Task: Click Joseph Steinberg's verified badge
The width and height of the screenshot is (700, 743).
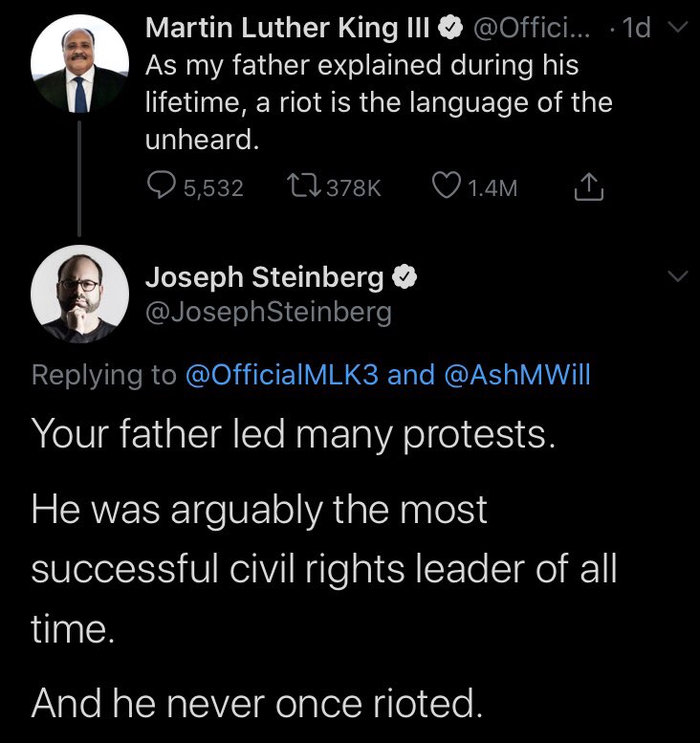Action: (405, 277)
